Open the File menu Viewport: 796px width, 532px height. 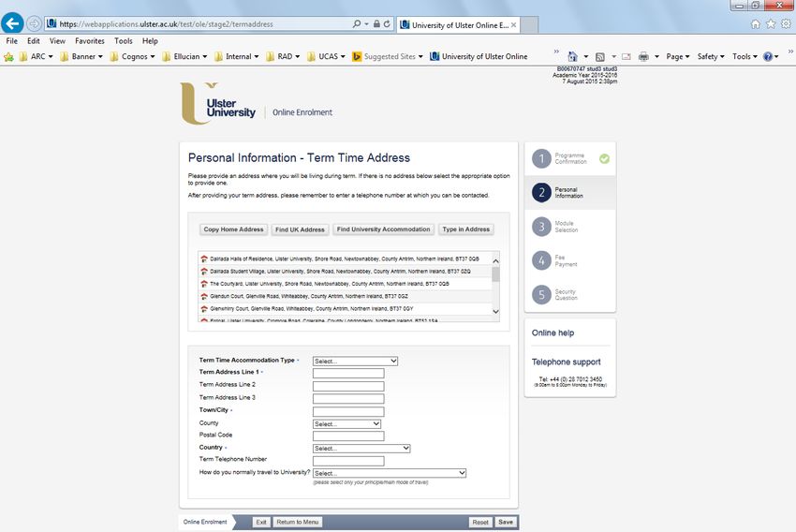11,41
